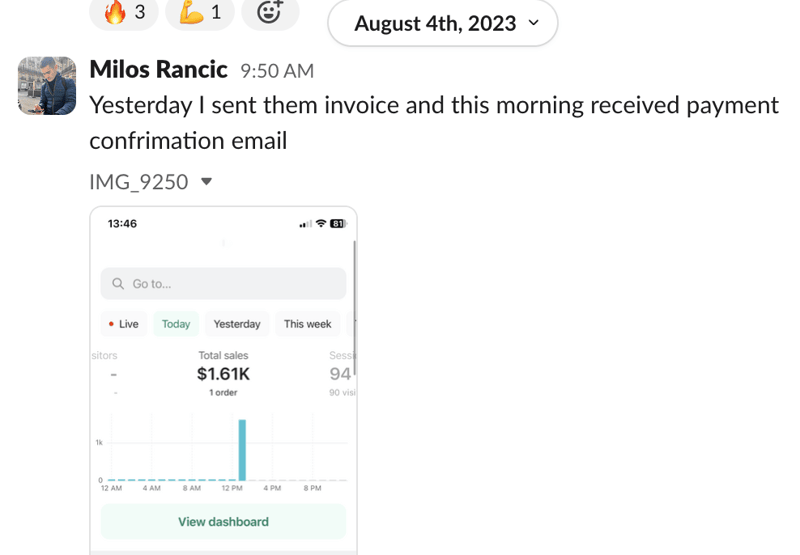Image resolution: width=800 pixels, height=555 pixels.
Task: Open the August 4th, 2023 date dropdown
Action: tap(443, 23)
